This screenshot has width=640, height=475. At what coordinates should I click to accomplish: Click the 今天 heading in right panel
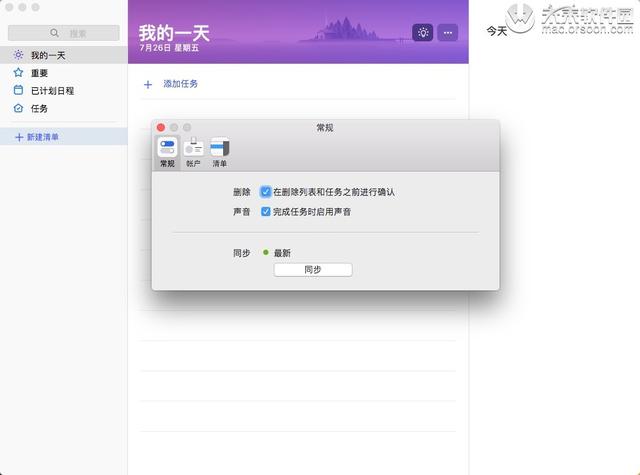coord(497,31)
